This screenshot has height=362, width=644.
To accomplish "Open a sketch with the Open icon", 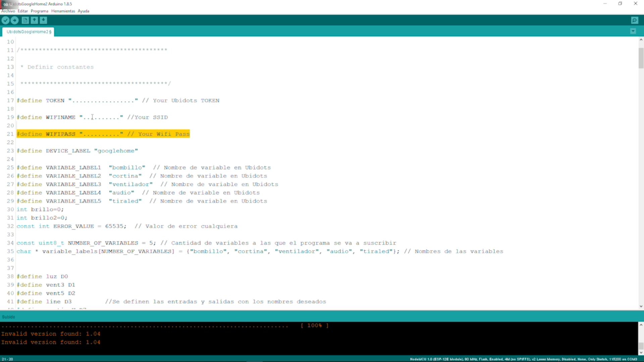I will point(34,20).
